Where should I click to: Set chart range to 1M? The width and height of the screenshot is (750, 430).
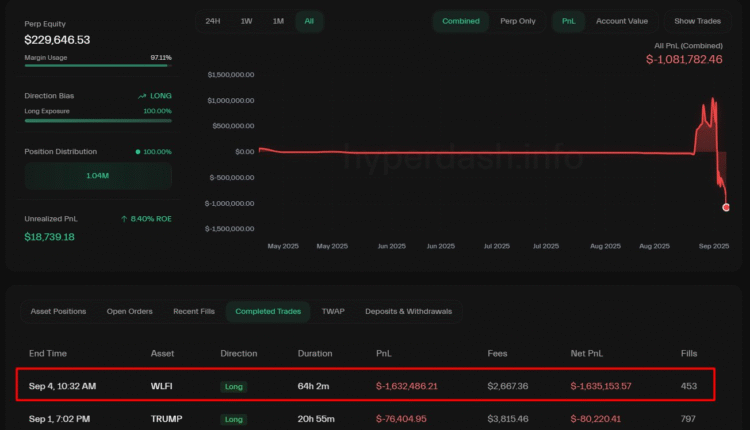point(278,21)
